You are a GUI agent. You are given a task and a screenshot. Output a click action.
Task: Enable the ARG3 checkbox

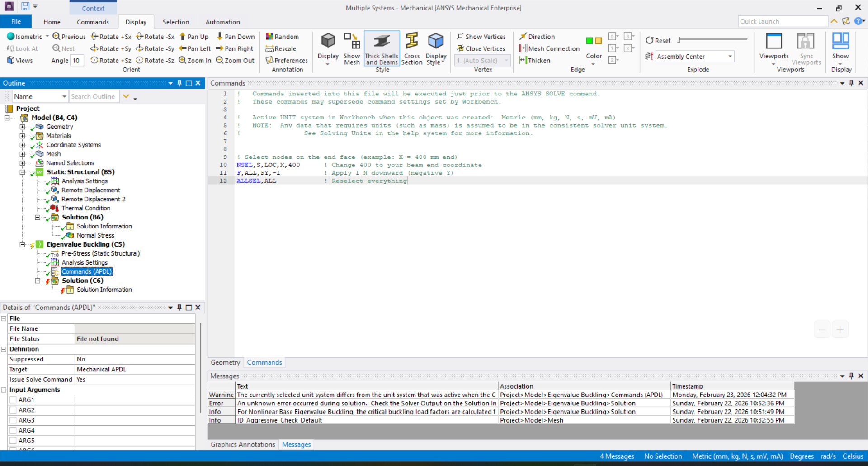[13, 420]
